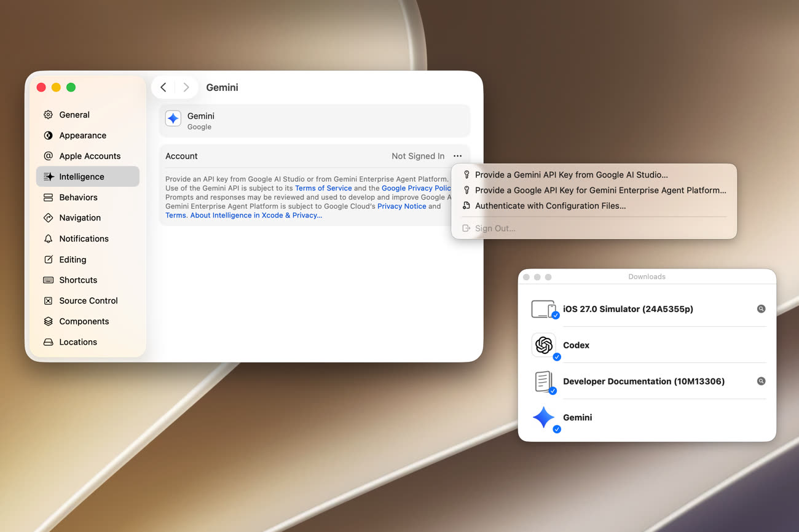Click the Notifications bell icon
The height and width of the screenshot is (532, 799).
click(x=48, y=238)
